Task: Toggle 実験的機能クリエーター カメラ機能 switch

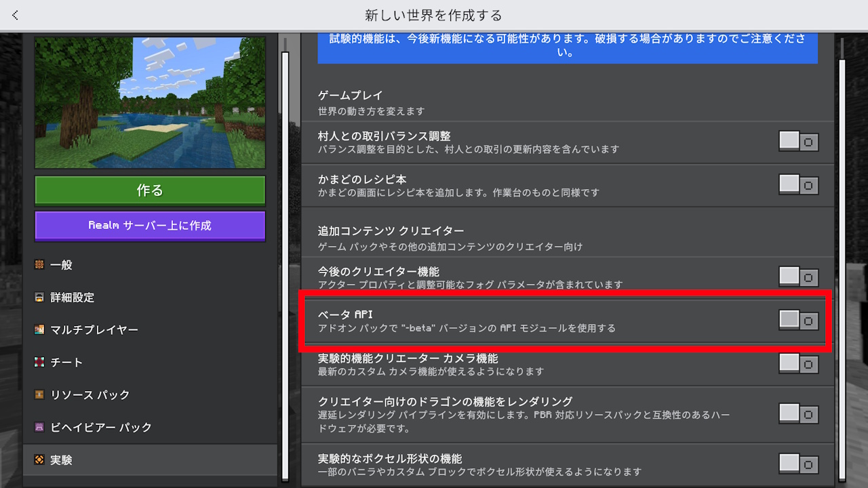Action: (798, 364)
